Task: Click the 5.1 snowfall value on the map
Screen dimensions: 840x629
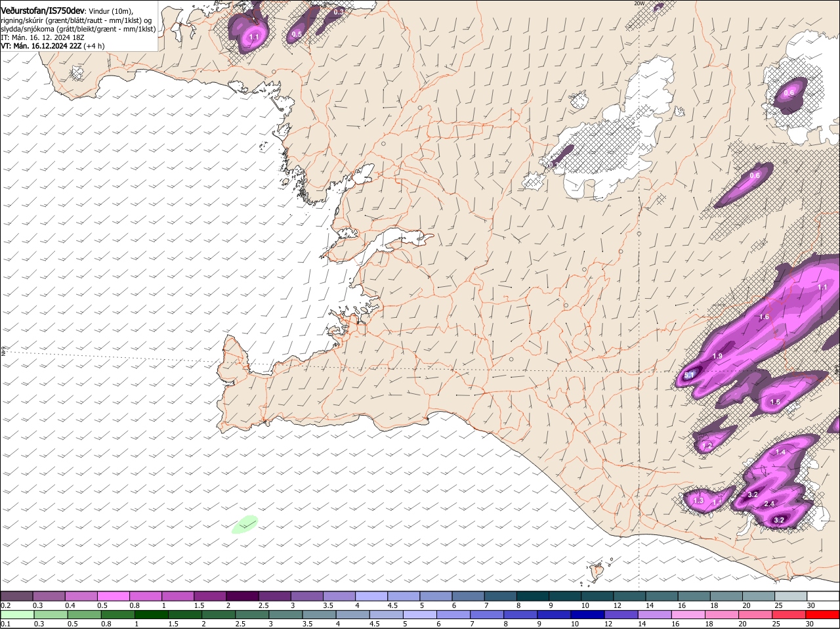Action: [689, 375]
